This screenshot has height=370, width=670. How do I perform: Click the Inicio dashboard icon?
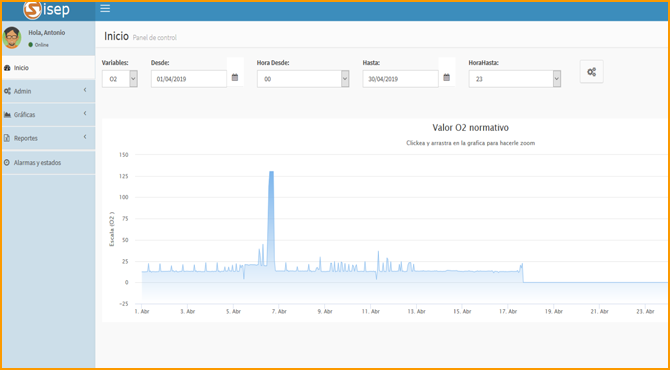click(7, 68)
